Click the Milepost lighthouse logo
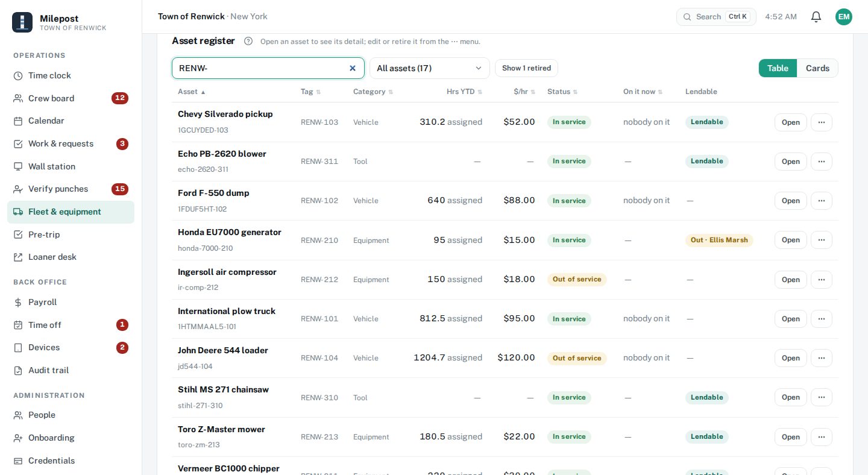 (x=22, y=22)
